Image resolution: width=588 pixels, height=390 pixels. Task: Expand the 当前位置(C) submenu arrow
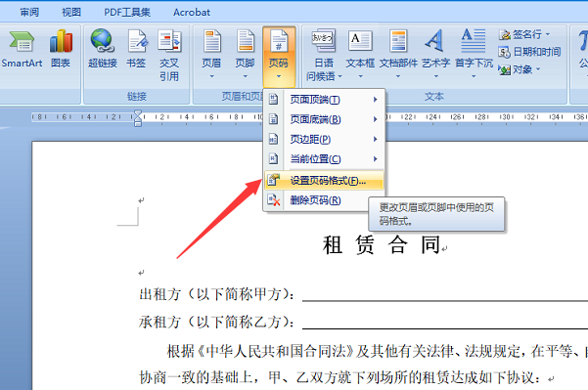click(375, 159)
